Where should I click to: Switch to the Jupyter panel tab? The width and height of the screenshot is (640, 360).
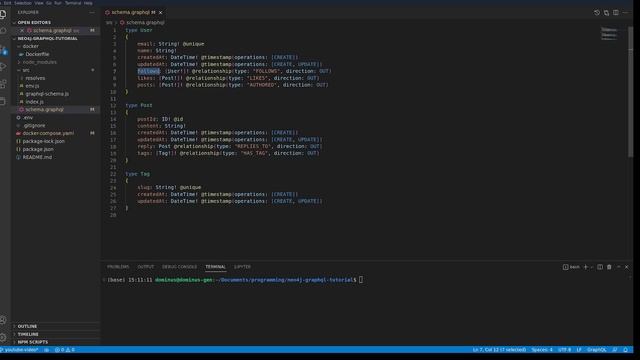coord(242,267)
